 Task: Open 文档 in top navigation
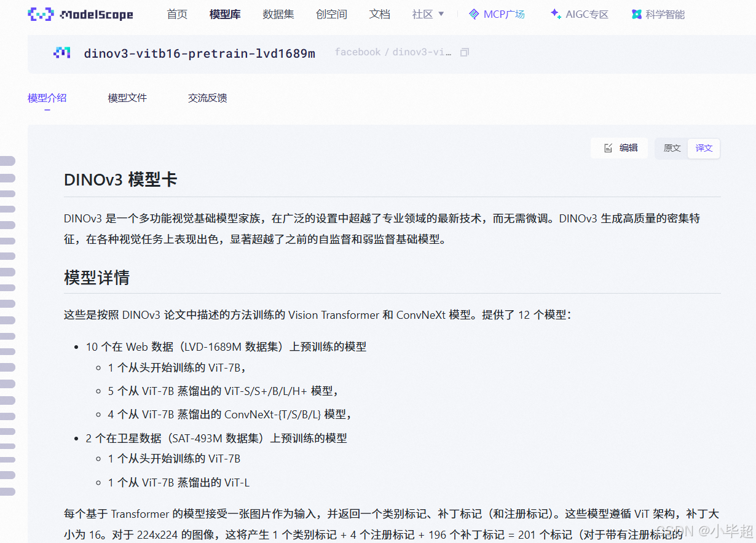pos(380,14)
